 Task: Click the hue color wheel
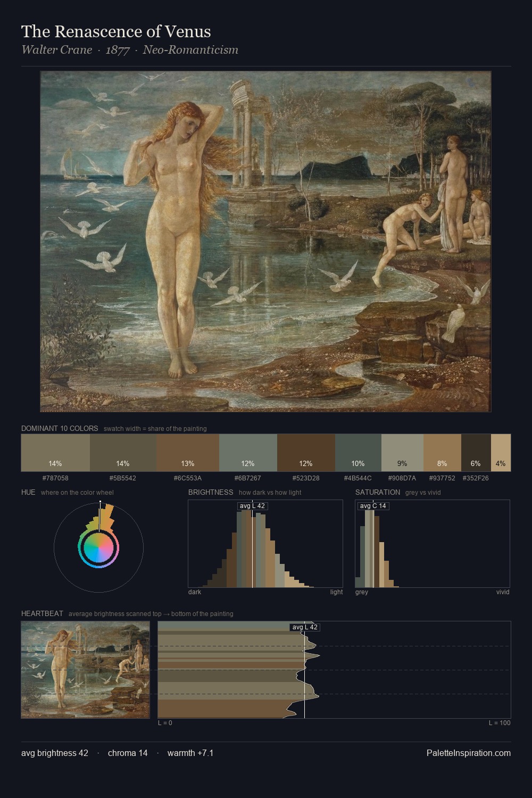coord(98,547)
